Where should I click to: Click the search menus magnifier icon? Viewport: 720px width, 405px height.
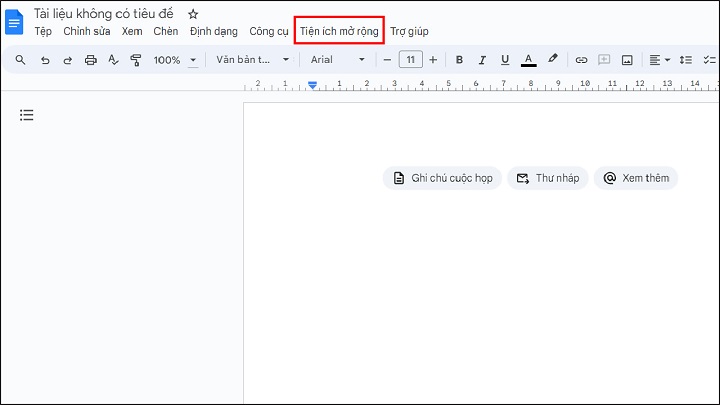[20, 60]
